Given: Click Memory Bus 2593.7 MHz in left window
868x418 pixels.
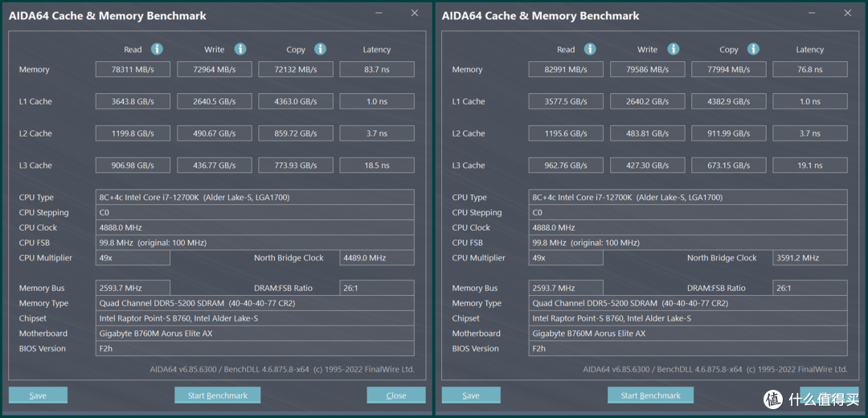Looking at the screenshot, I should click(133, 288).
